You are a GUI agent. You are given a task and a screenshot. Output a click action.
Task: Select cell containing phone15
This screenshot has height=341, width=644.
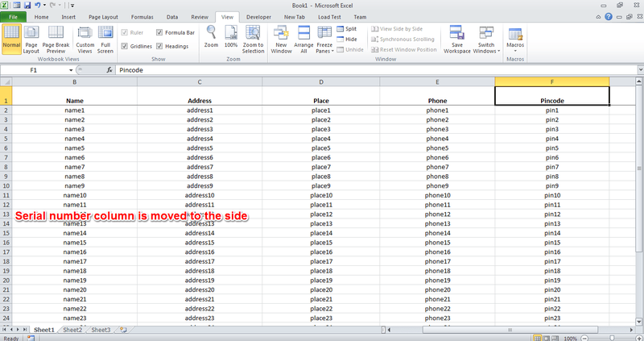437,243
